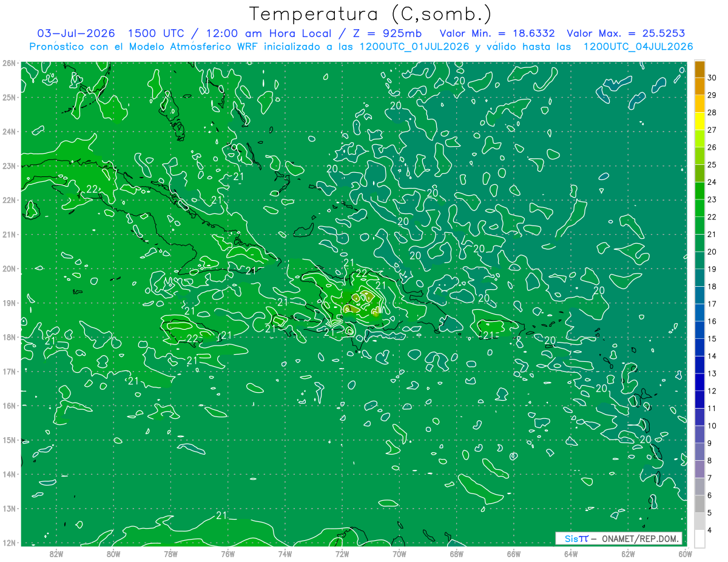The width and height of the screenshot is (728, 562).
Task: Click legend value '11'
Action: pyautogui.click(x=712, y=409)
